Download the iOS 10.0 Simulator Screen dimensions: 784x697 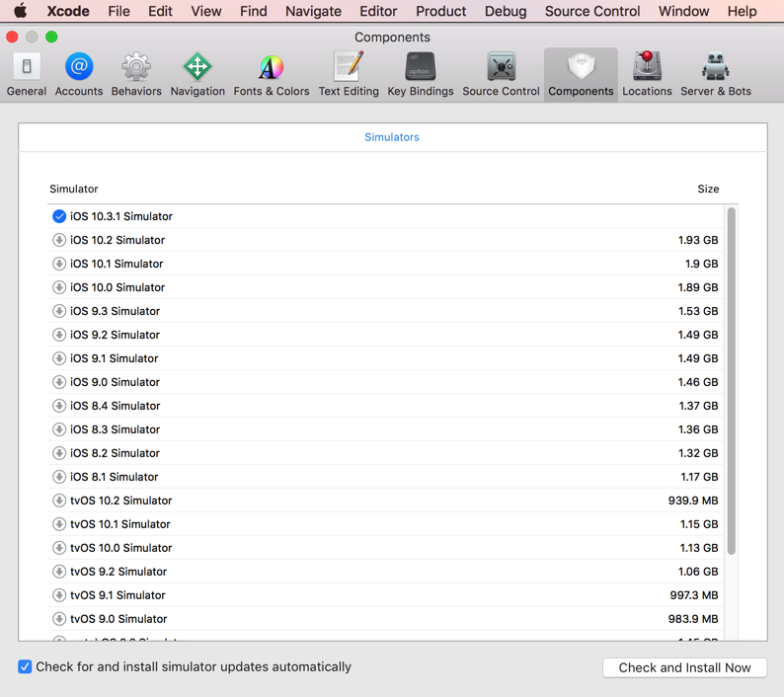click(x=59, y=287)
